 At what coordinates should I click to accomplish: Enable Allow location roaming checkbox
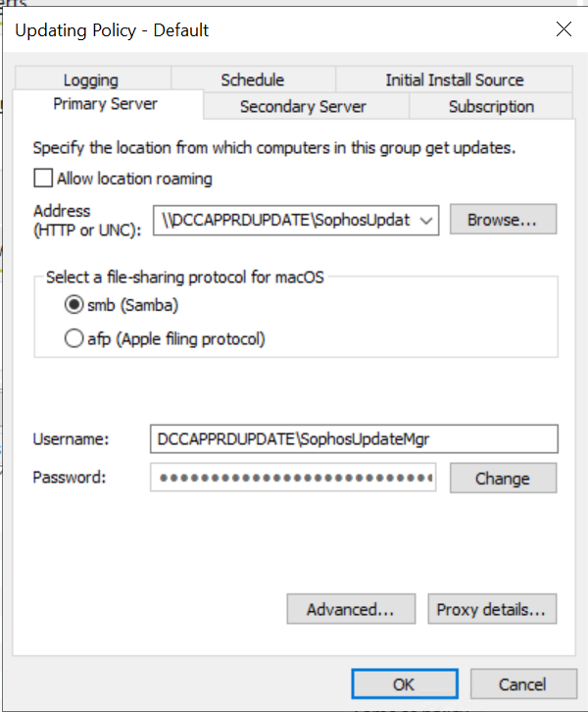(x=43, y=178)
